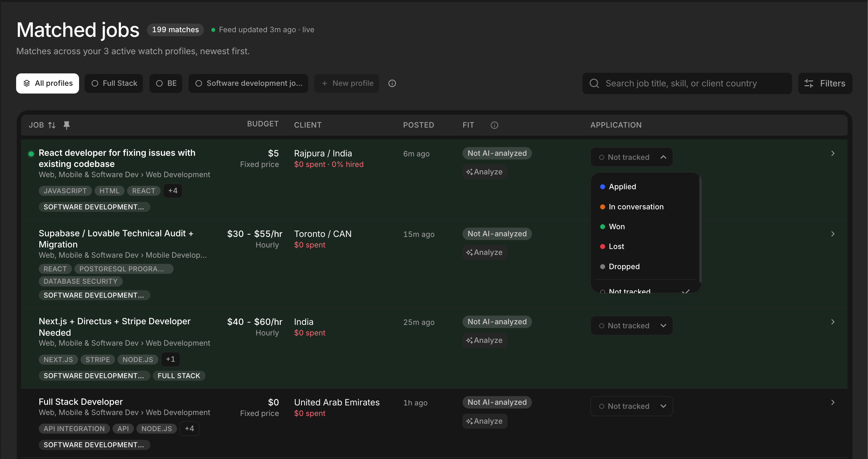Analyze the Supabase / Lovable job fit

pos(485,252)
